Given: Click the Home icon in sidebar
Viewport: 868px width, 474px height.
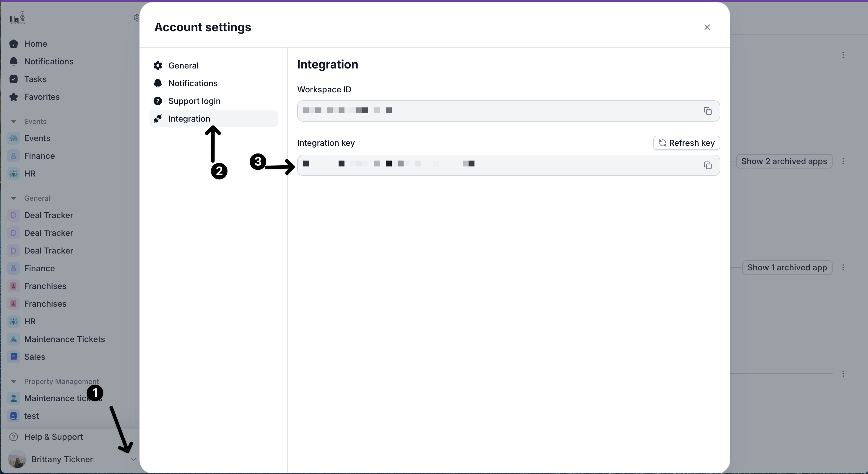Looking at the screenshot, I should click(14, 44).
